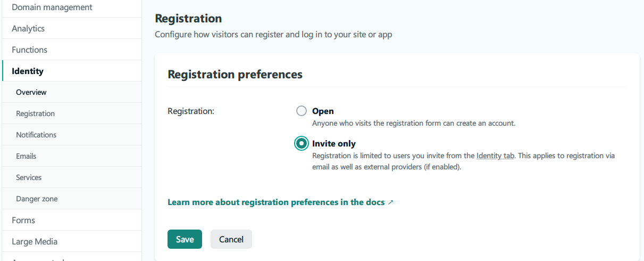
Task: Open the Identity tab link
Action: (495, 156)
